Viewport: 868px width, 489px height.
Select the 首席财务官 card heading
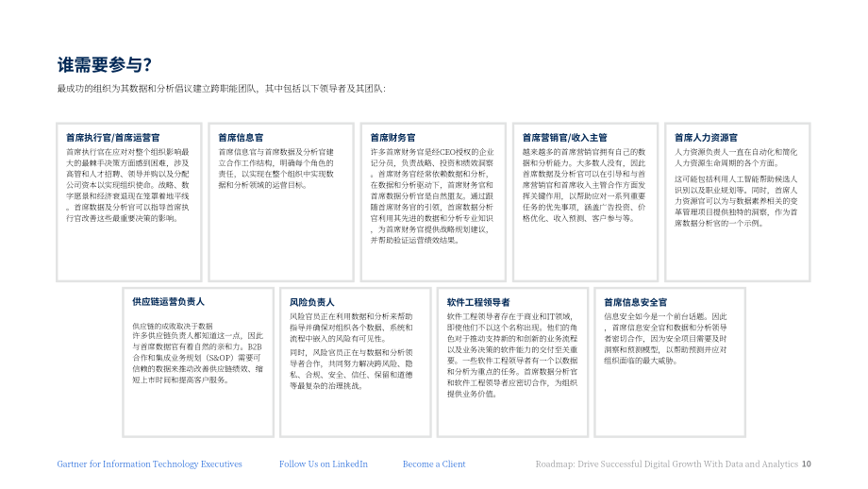coord(393,137)
